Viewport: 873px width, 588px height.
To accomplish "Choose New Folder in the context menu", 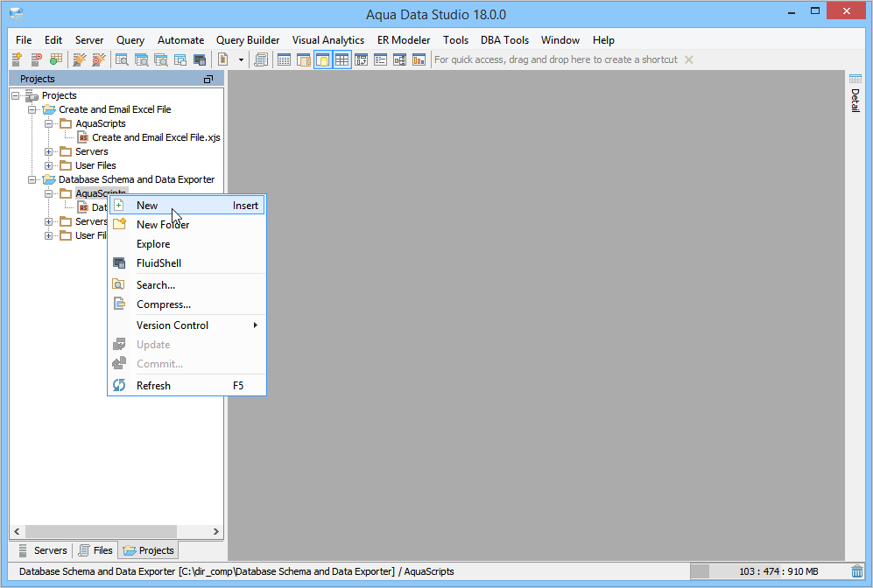I will [x=187, y=225].
